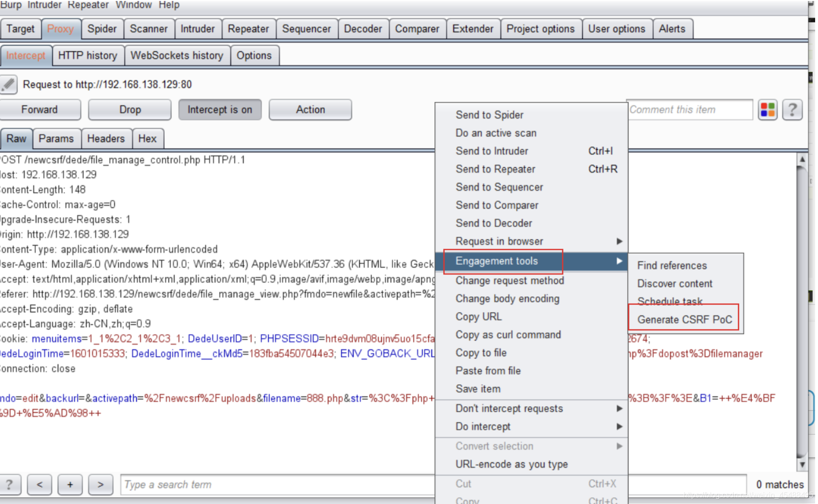Screen dimensions: 818x504
Task: Choose Send to Spider from context menu
Action: coord(531,115)
